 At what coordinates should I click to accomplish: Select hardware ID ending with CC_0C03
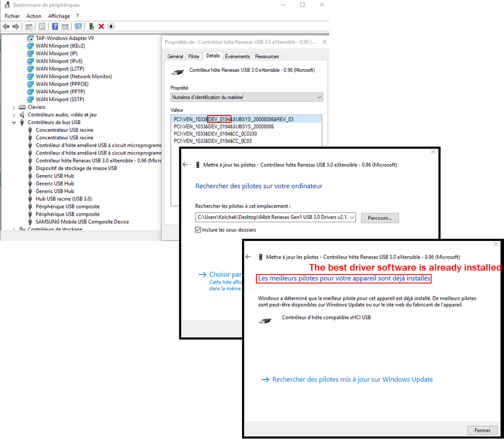pyautogui.click(x=213, y=141)
